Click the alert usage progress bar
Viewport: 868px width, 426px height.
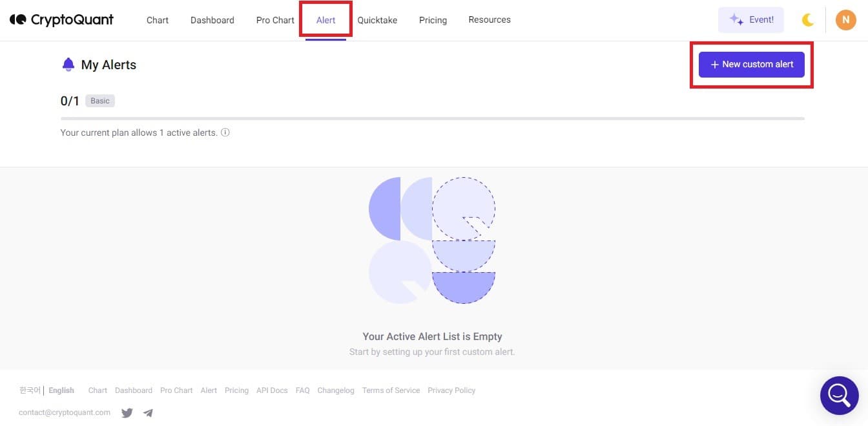click(433, 118)
